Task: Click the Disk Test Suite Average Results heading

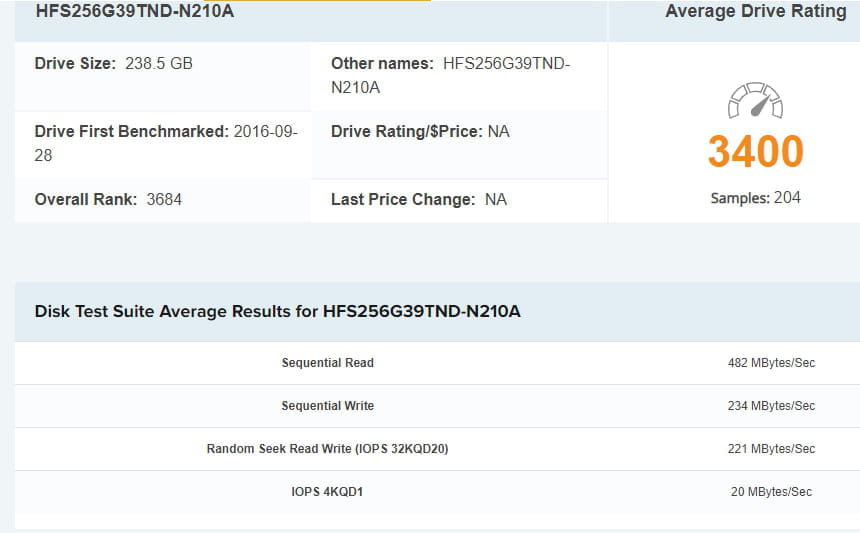Action: pos(278,311)
